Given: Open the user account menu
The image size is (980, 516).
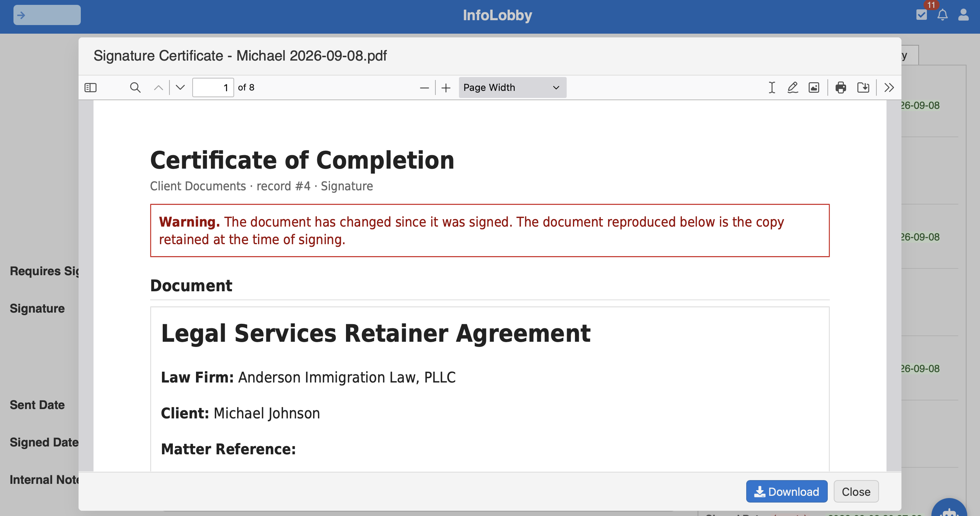Looking at the screenshot, I should point(963,15).
